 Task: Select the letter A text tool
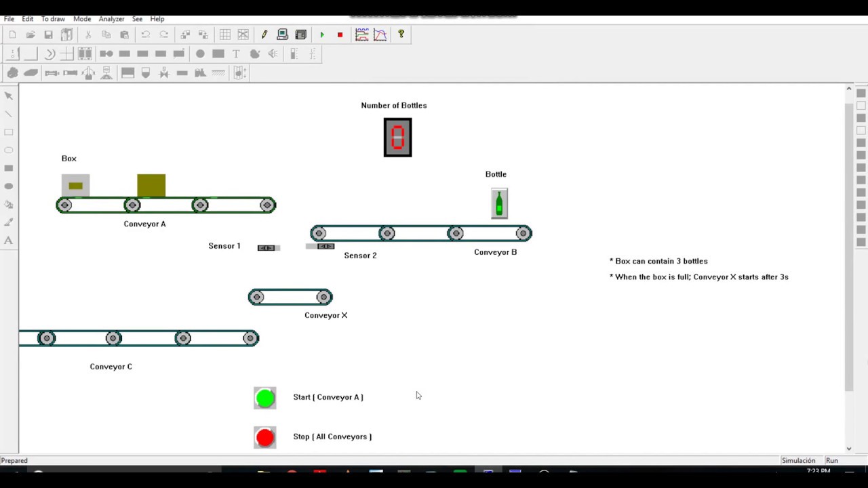(x=9, y=240)
